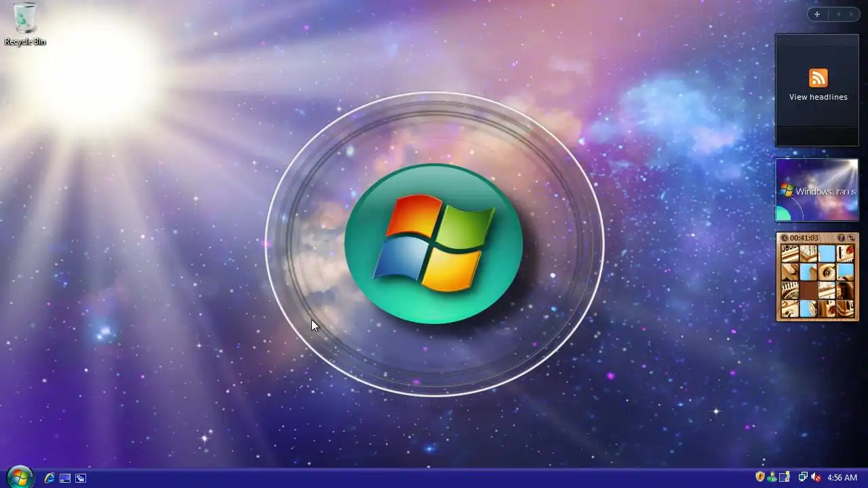Click the View headlines link
Viewport: 868px width, 488px height.
pyautogui.click(x=818, y=97)
